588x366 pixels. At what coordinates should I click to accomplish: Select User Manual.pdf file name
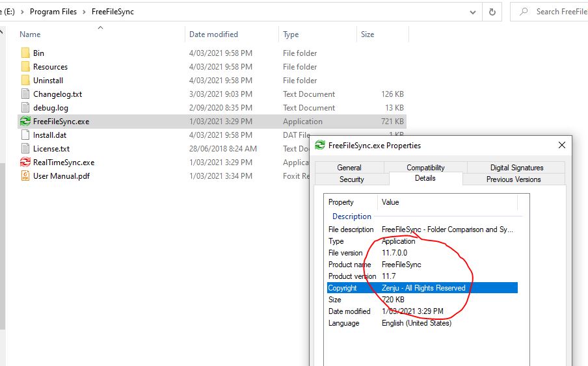[62, 176]
